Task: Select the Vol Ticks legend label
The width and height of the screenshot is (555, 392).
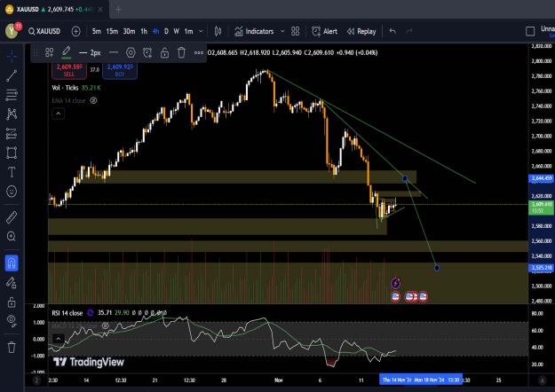Action: pyautogui.click(x=65, y=87)
